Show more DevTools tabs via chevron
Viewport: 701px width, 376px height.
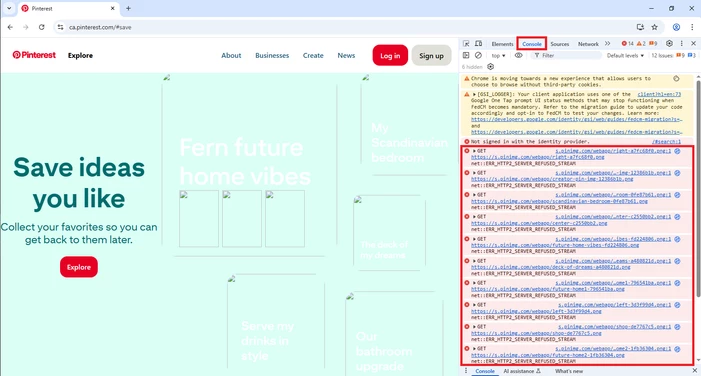(607, 44)
